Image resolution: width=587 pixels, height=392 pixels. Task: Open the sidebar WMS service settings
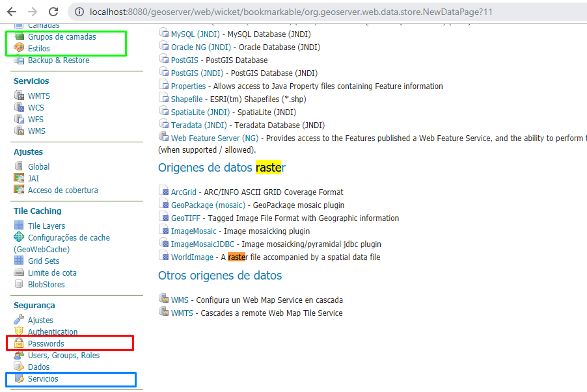coord(36,131)
